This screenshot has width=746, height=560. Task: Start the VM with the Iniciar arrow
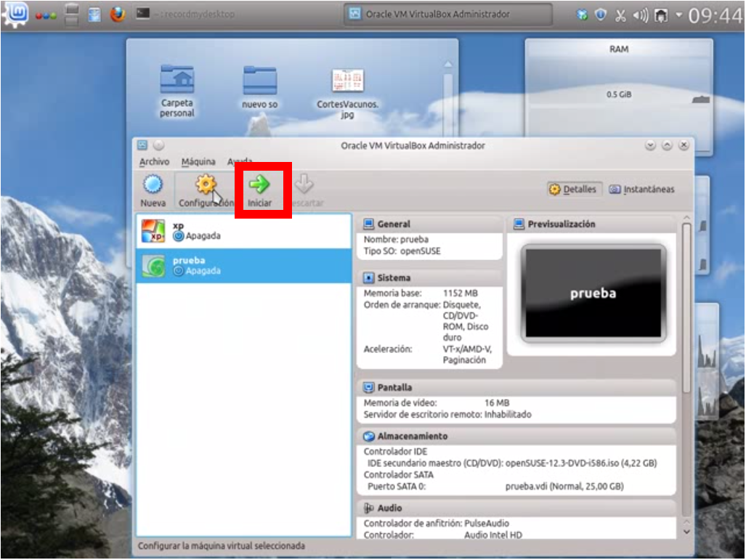click(259, 190)
